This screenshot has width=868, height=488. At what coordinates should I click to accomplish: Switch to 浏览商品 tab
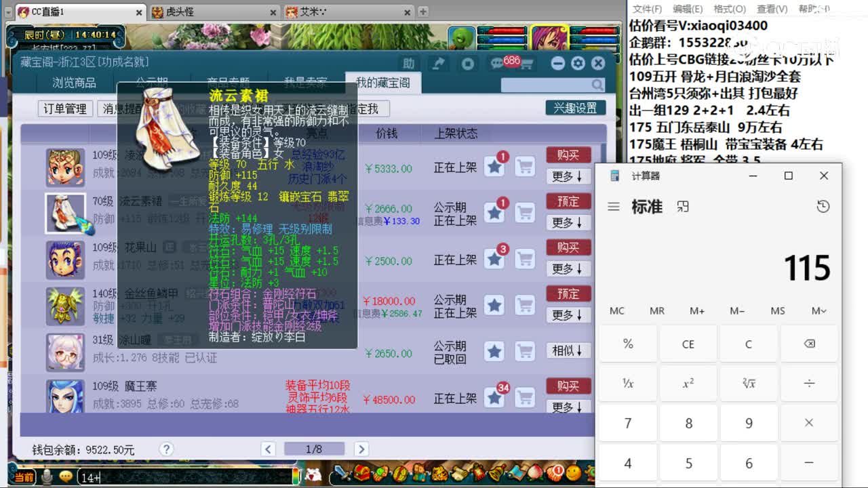click(75, 83)
